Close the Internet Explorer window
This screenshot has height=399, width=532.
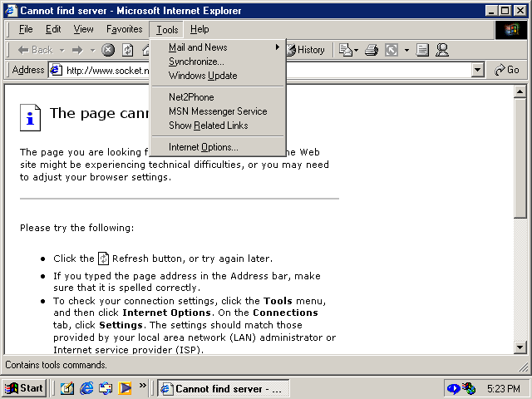pos(520,11)
